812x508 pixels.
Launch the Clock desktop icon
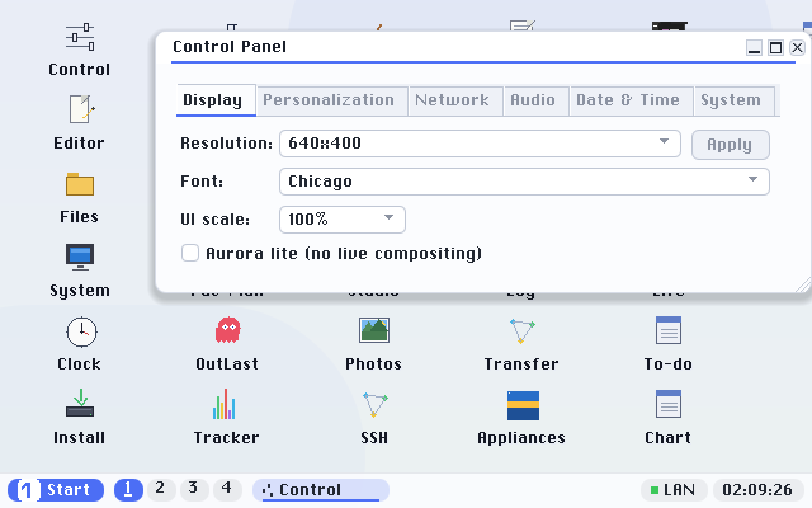(79, 345)
